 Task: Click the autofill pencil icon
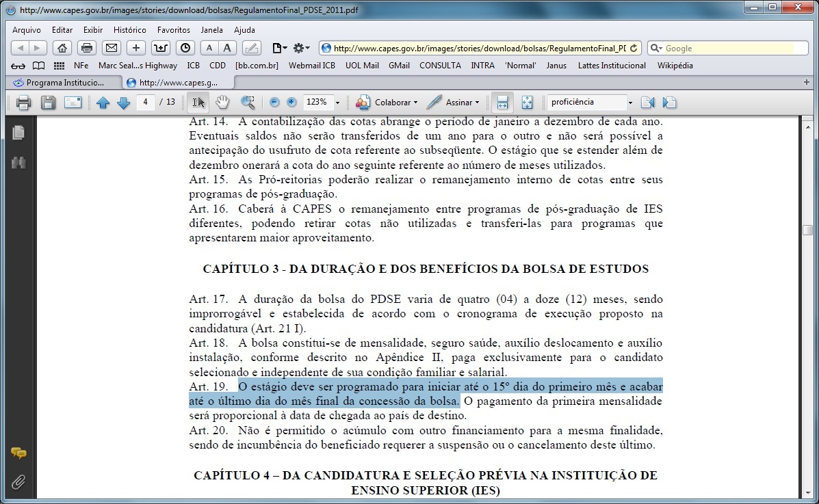coord(251,48)
